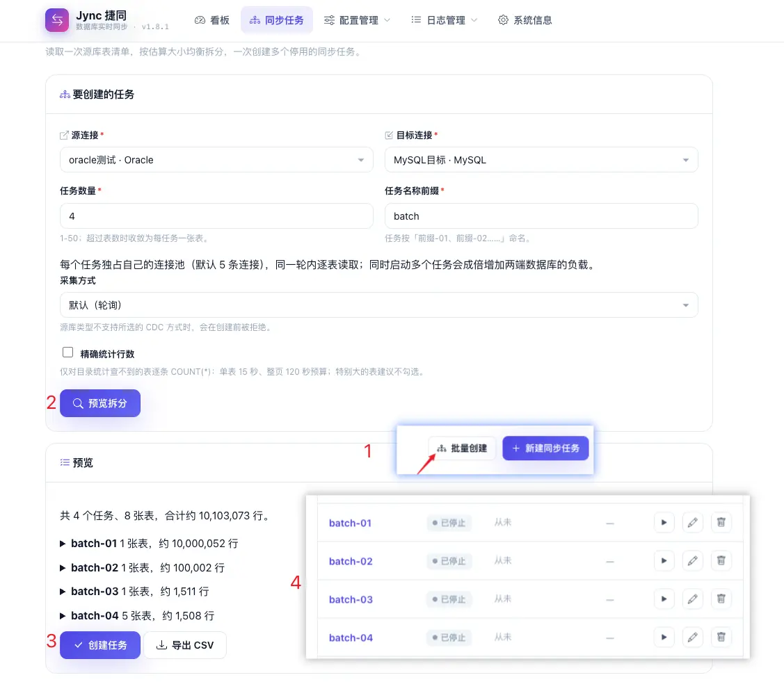Start the batch-02 task with play icon
The width and height of the screenshot is (784, 682).
click(664, 560)
